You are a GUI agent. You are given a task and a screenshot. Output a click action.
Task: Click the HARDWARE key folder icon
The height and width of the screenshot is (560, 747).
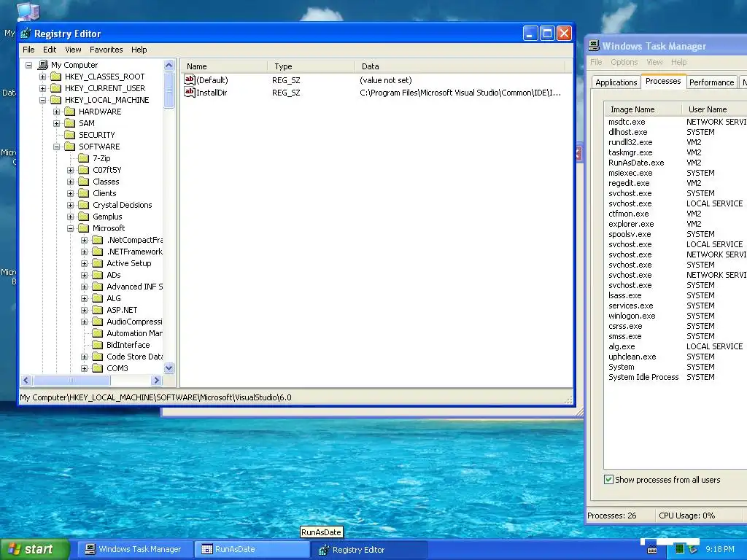(70, 112)
